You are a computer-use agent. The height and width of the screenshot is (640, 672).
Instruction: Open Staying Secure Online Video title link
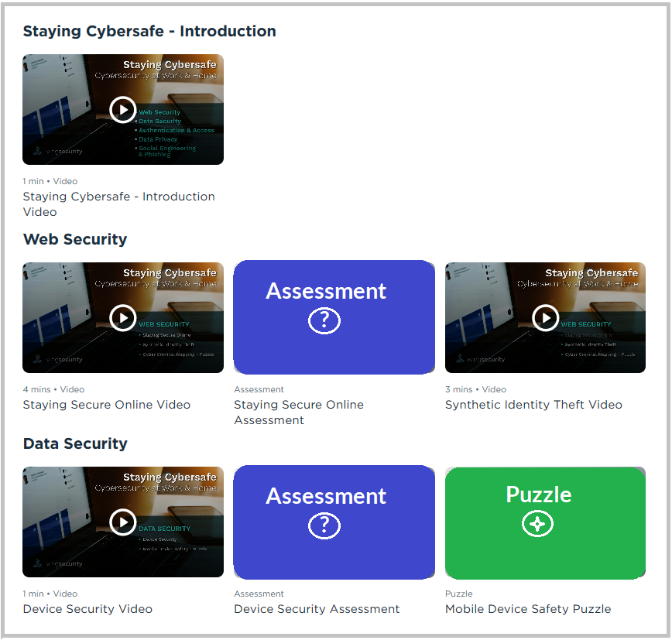click(x=106, y=405)
